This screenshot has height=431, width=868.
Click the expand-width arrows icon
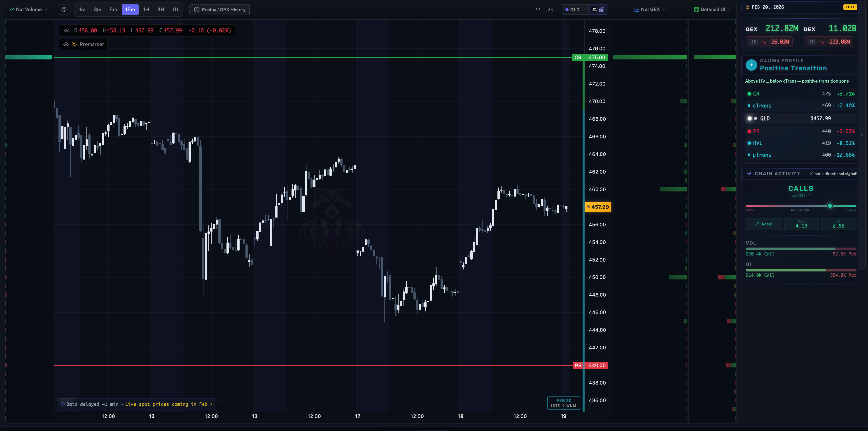538,9
